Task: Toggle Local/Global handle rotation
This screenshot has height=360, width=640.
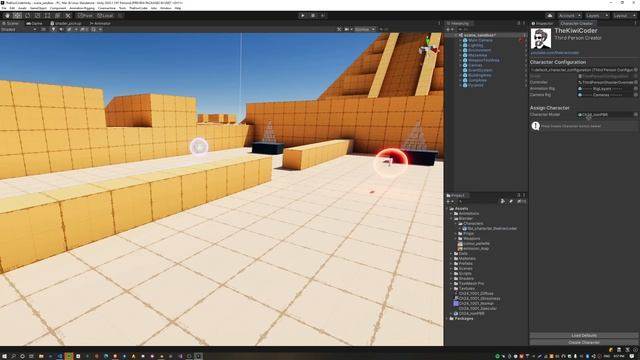Action: (105, 16)
